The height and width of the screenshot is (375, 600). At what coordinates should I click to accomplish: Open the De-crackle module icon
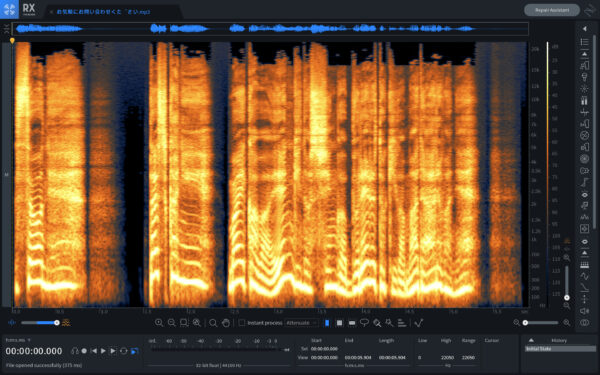point(584,112)
